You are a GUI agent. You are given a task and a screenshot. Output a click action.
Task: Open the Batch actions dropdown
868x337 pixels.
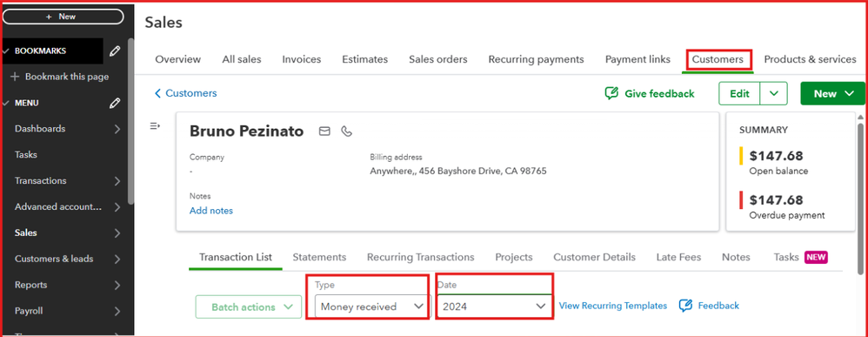pyautogui.click(x=249, y=307)
